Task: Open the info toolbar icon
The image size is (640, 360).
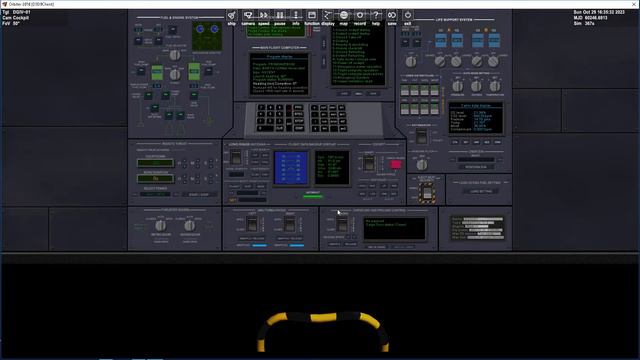Action: click(296, 16)
